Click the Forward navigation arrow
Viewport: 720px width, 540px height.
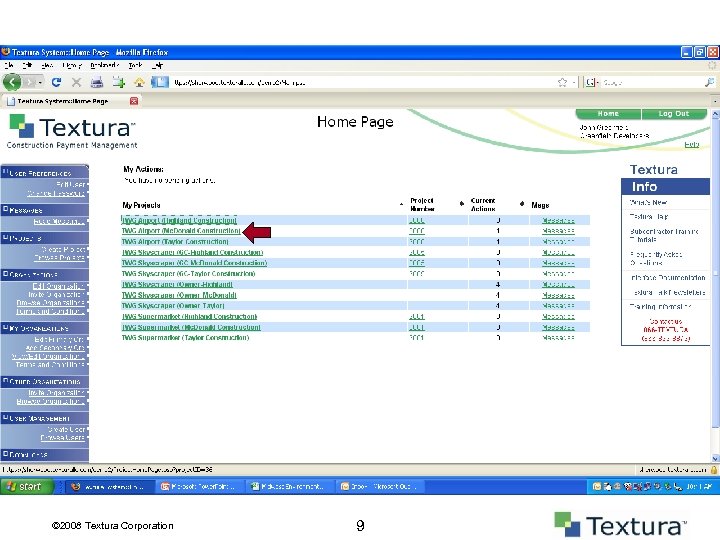pos(29,82)
